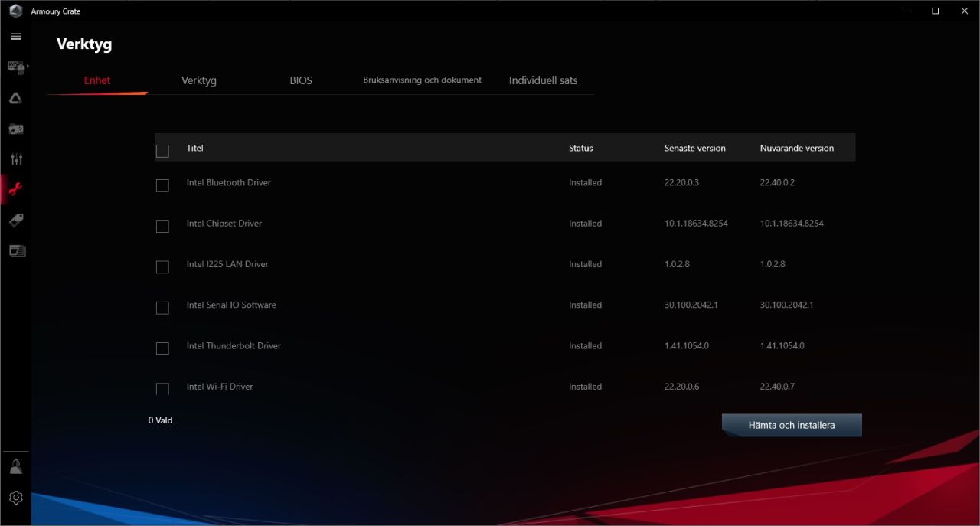This screenshot has height=526, width=980.
Task: Click the Verktyg page heading
Action: [x=84, y=44]
